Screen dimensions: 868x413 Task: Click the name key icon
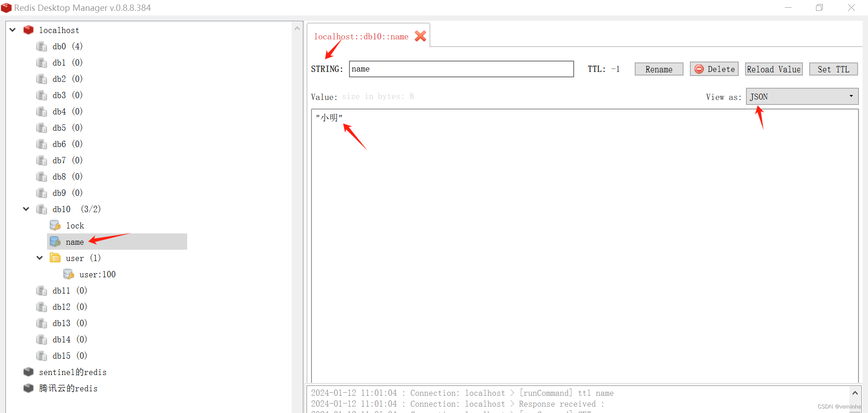55,242
